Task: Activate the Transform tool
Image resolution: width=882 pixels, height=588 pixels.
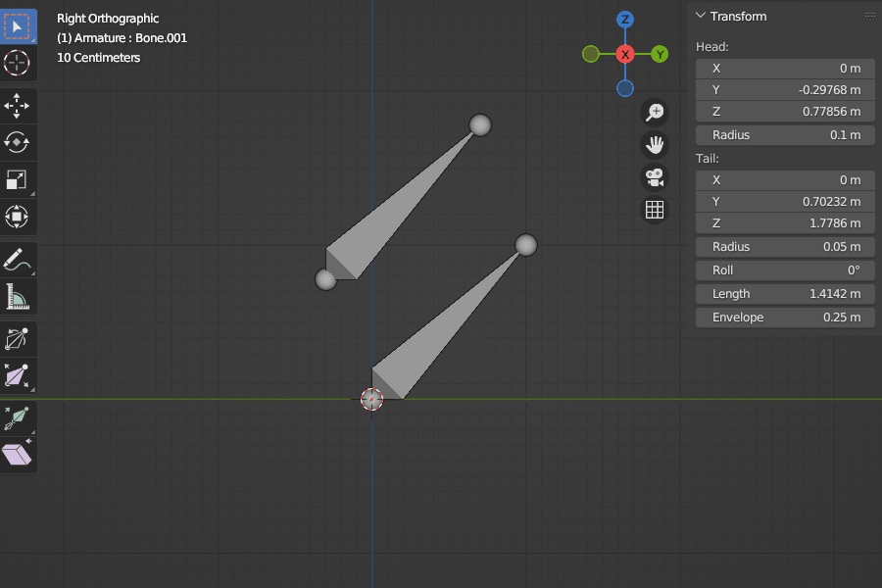Action: (x=18, y=217)
